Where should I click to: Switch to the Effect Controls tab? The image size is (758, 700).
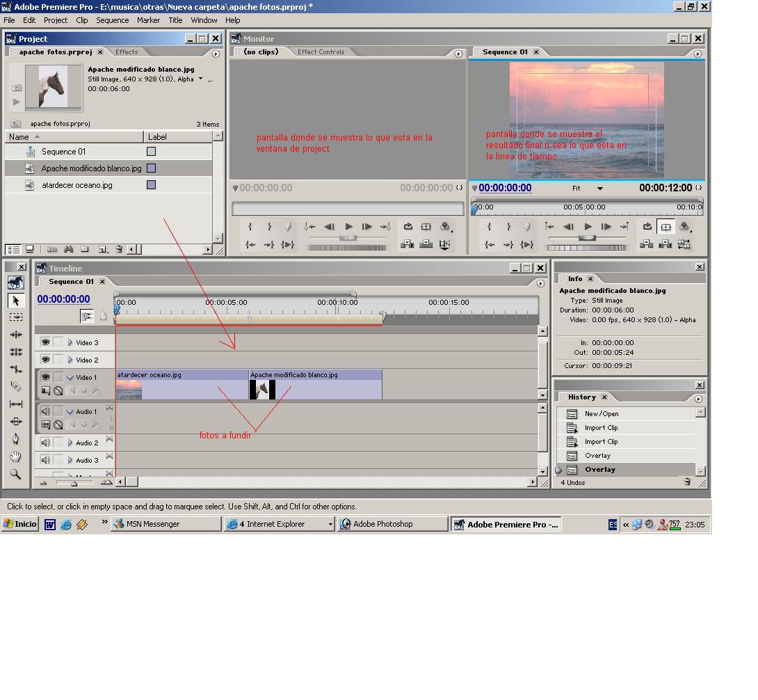[x=321, y=51]
